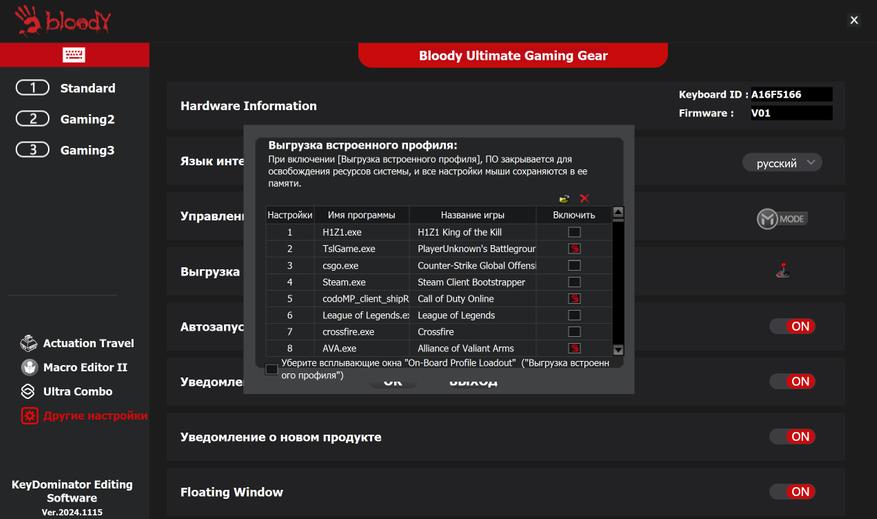
Task: Click the Actuation Travel key-switch icon
Action: [x=28, y=343]
